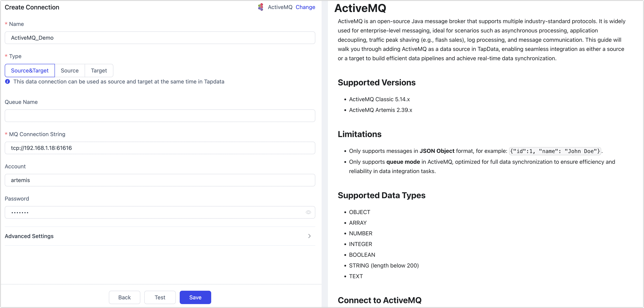Click the chevron beside Advanced Settings

coord(309,236)
